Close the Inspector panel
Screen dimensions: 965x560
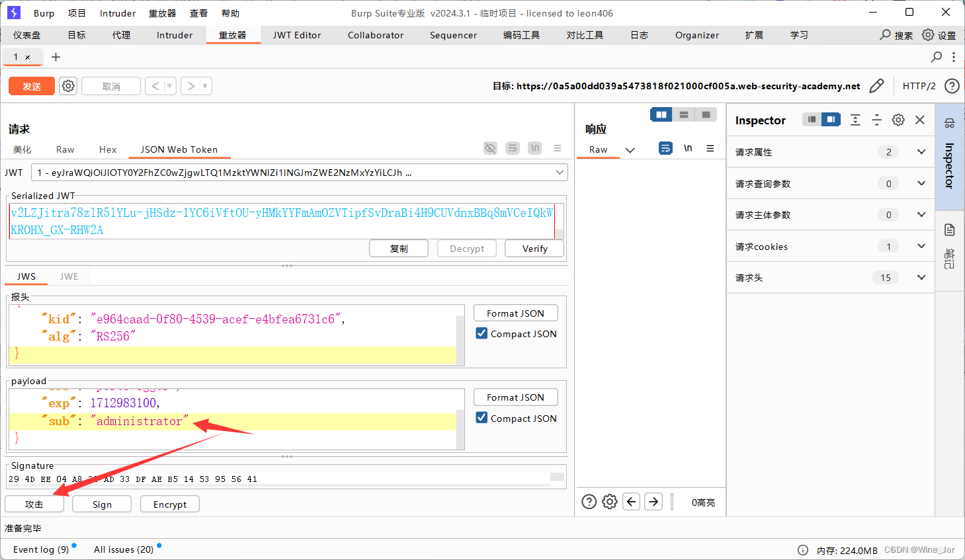click(x=920, y=120)
